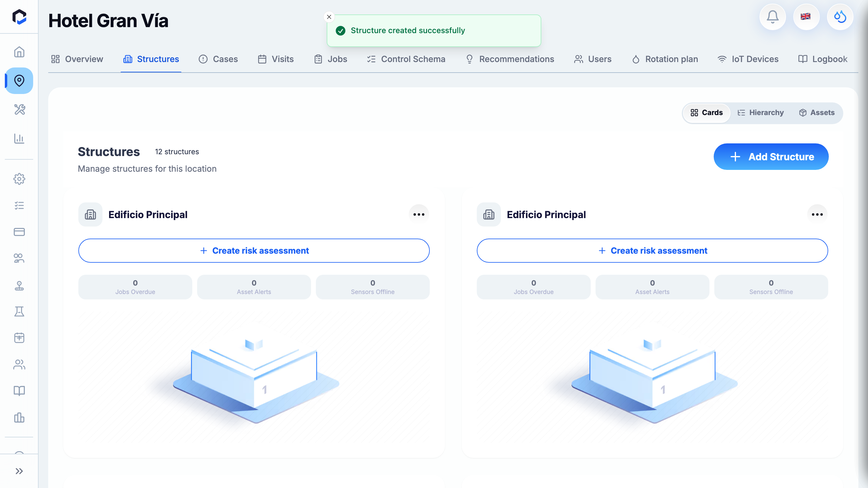Open the Recommendations tab
Viewport: 868px width, 488px height.
pos(510,59)
